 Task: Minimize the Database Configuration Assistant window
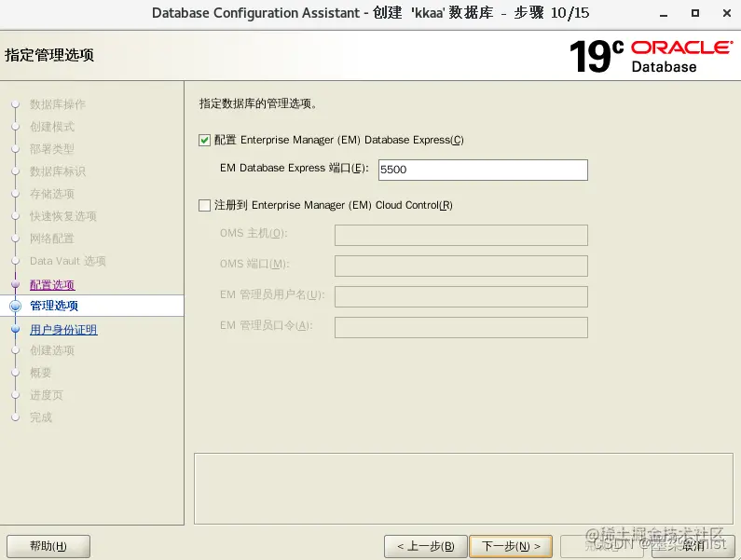(x=664, y=14)
